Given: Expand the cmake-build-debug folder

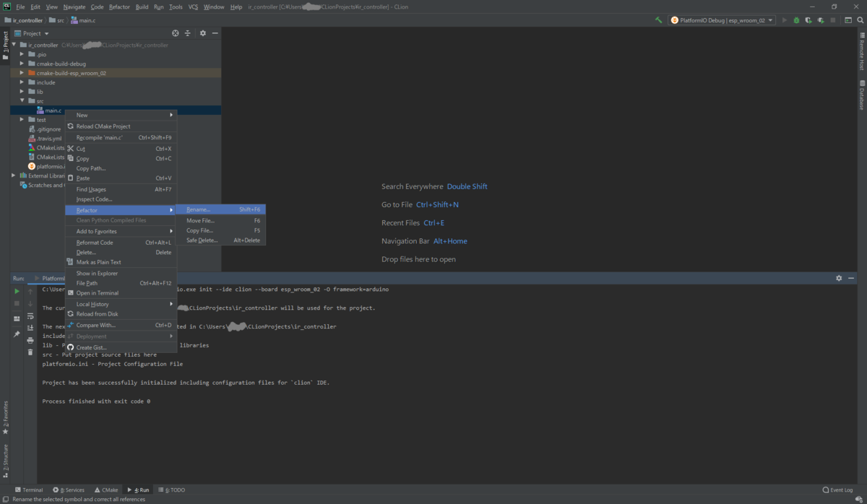Looking at the screenshot, I should pyautogui.click(x=22, y=64).
